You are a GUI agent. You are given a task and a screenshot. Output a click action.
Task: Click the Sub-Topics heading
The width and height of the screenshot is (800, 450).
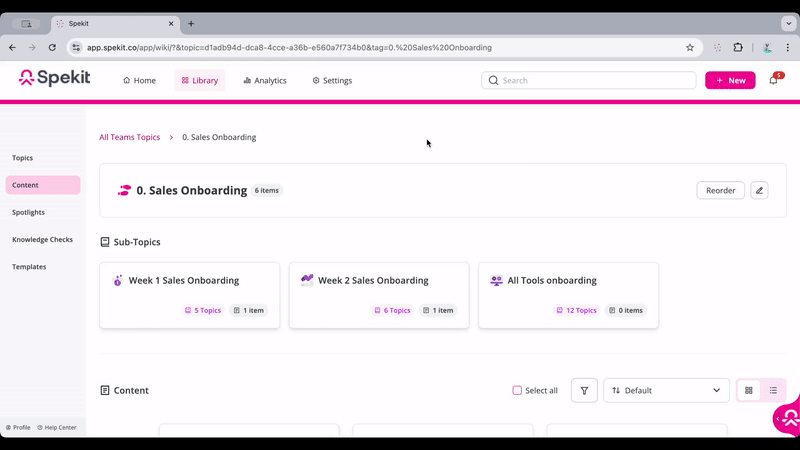click(137, 242)
